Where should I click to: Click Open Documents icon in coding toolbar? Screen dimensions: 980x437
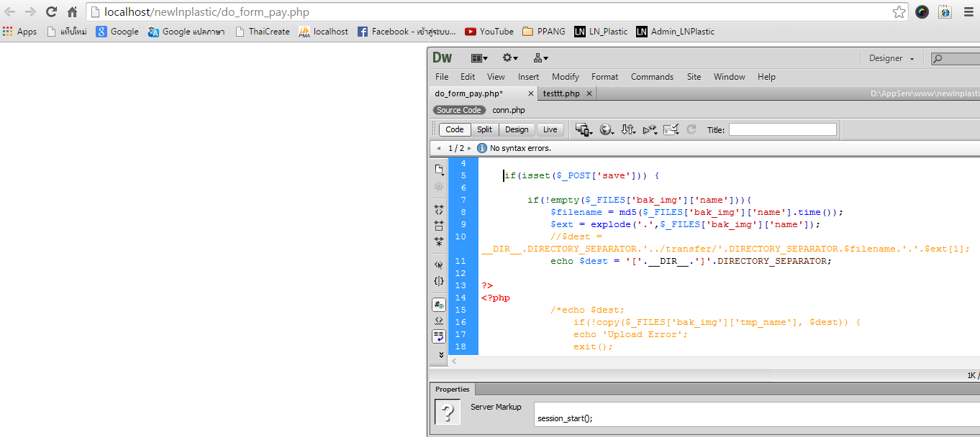[439, 170]
